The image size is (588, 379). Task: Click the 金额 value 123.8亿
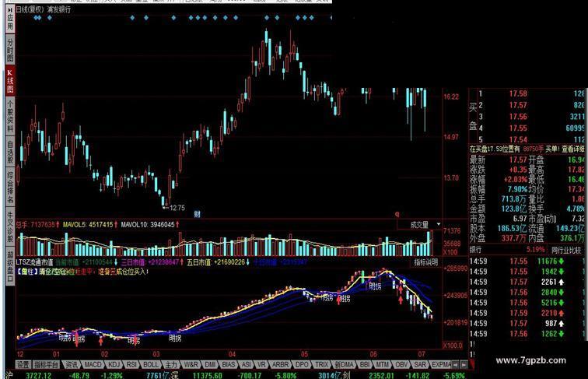click(x=514, y=209)
